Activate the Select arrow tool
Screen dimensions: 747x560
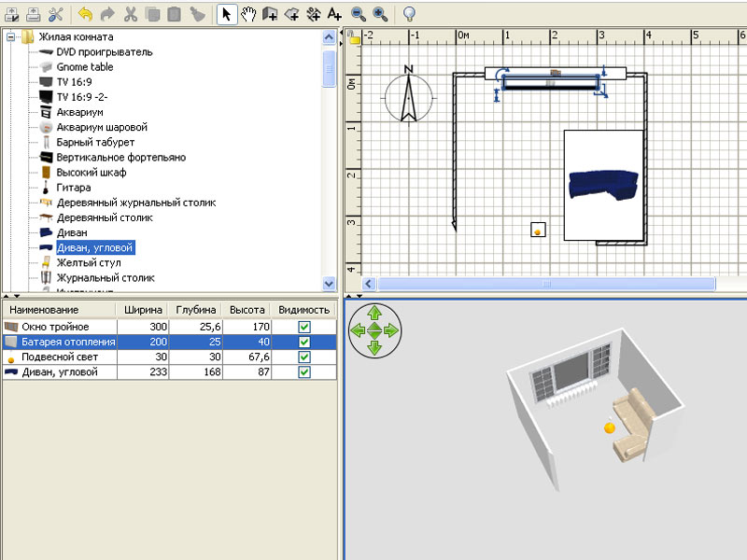pyautogui.click(x=226, y=14)
